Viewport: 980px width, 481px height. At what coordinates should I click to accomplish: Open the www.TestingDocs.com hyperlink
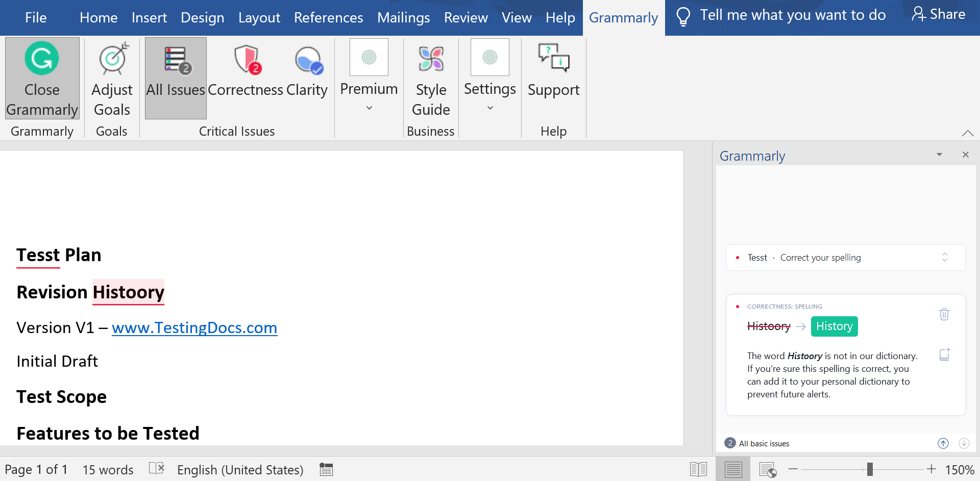tap(194, 327)
